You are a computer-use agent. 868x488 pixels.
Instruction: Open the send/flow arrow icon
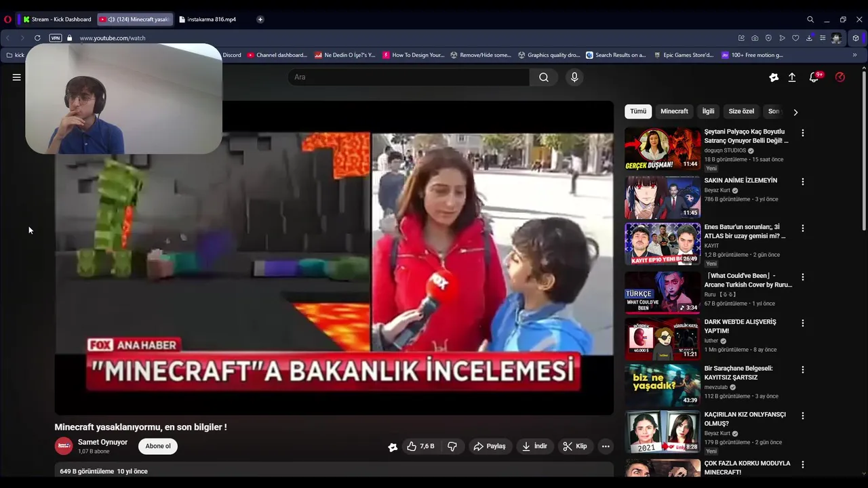[782, 38]
